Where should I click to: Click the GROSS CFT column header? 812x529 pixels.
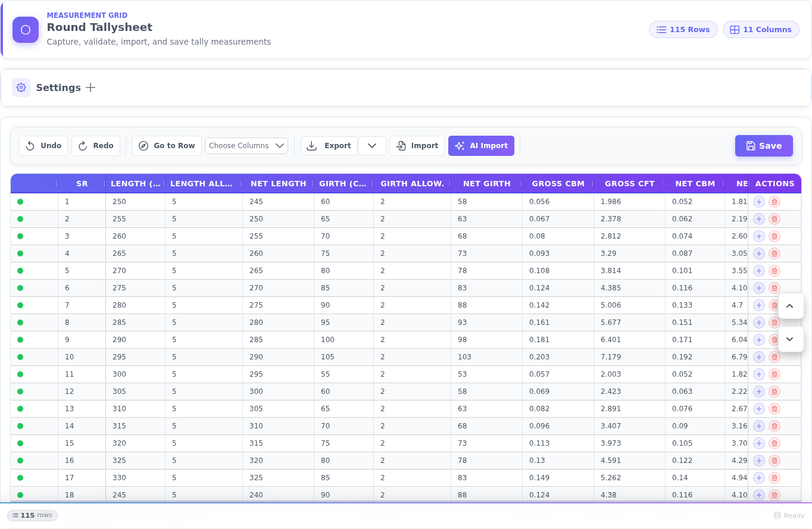(x=630, y=184)
